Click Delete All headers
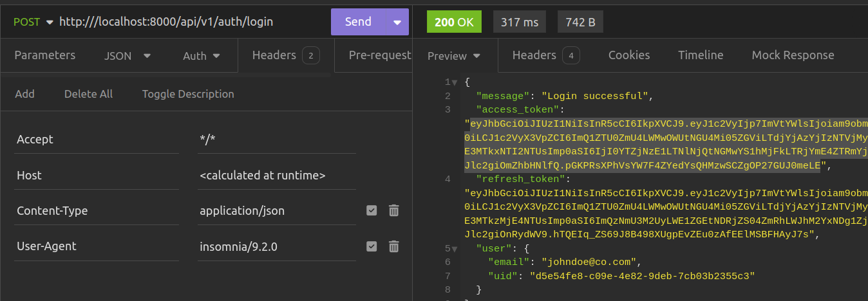The image size is (868, 301). pyautogui.click(x=88, y=94)
